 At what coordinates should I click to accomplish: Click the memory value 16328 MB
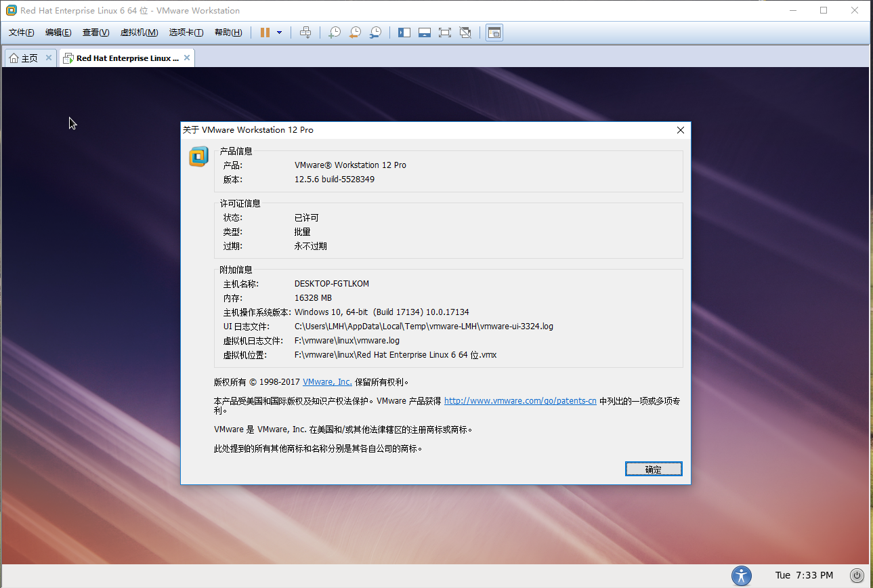313,298
